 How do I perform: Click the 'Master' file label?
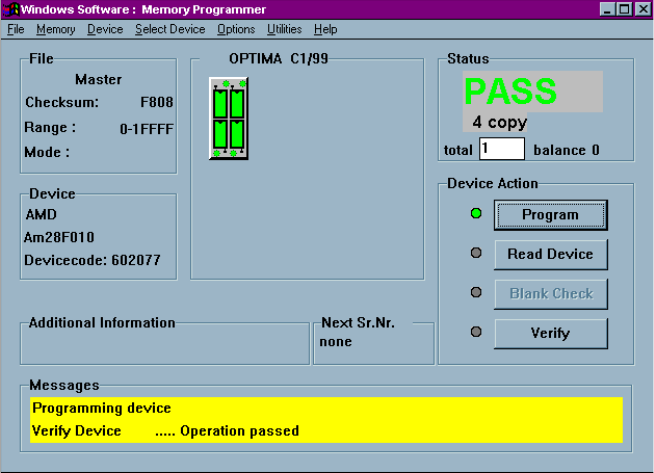tap(98, 80)
